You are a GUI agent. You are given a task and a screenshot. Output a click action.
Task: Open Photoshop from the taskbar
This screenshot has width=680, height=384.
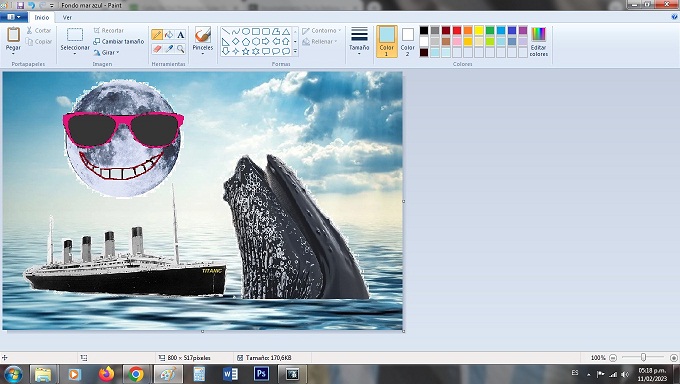pos(261,374)
